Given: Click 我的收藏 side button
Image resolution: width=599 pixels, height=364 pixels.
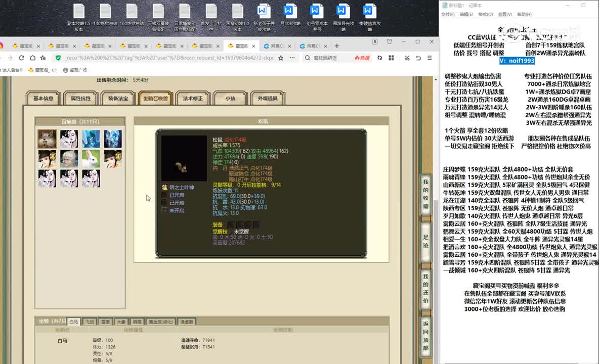Looking at the screenshot, I should 425,194.
